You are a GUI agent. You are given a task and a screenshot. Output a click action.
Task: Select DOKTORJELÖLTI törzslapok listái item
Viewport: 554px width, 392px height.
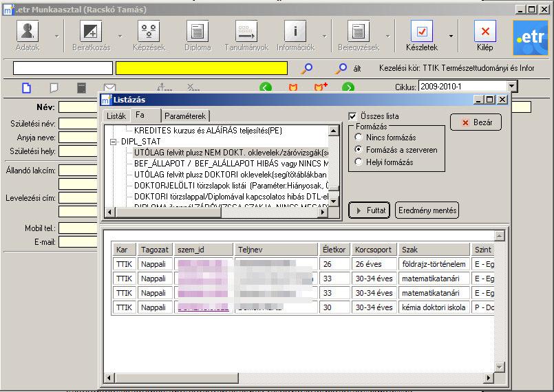[231, 186]
